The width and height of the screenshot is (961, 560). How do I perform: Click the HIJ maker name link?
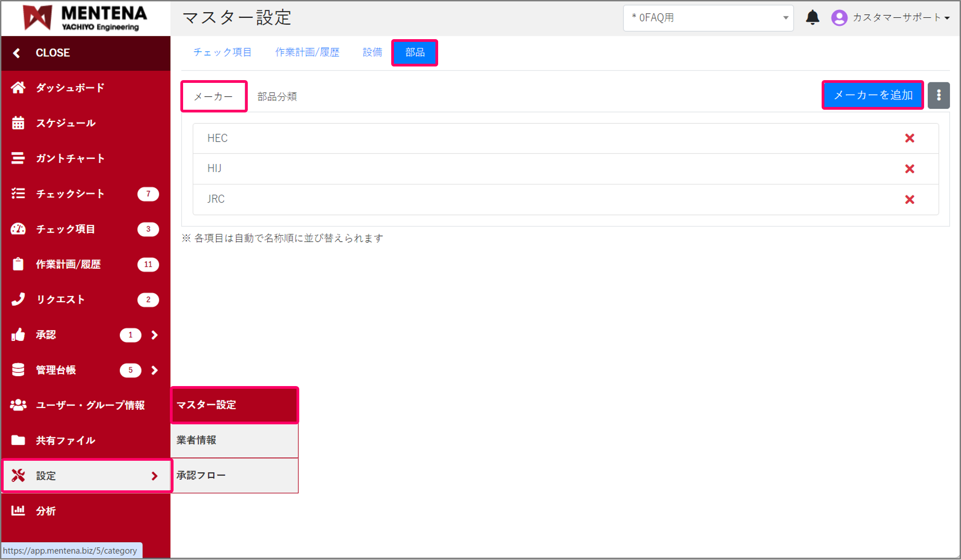click(x=214, y=168)
